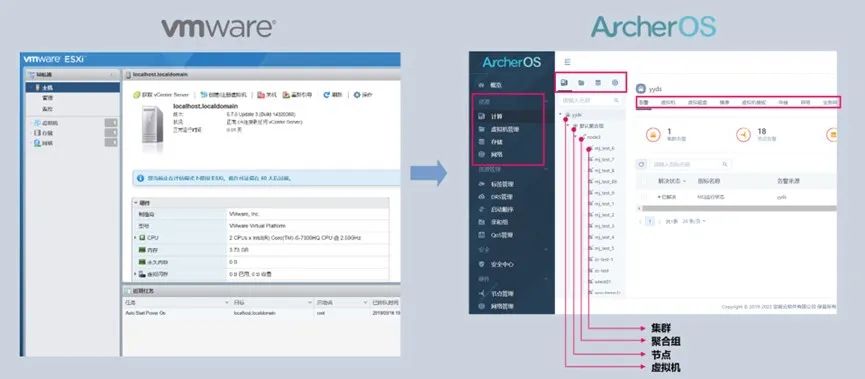This screenshot has height=379, width=865.
Task: Tick the checkbox of the first alarm row
Action: (644, 197)
